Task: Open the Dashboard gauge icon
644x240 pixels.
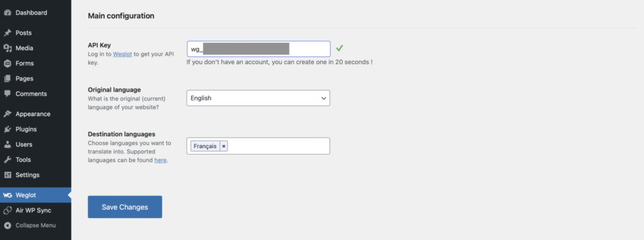Action: click(8, 13)
